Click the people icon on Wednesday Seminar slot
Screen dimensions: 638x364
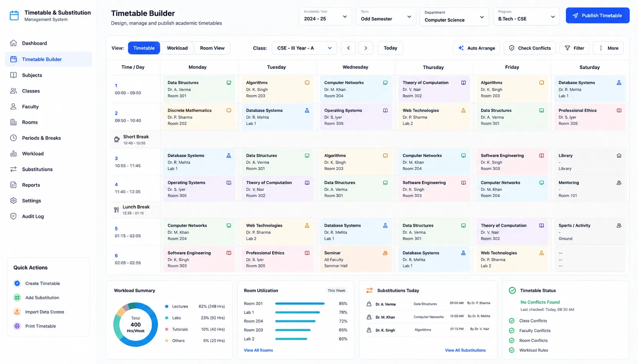pyautogui.click(x=385, y=253)
